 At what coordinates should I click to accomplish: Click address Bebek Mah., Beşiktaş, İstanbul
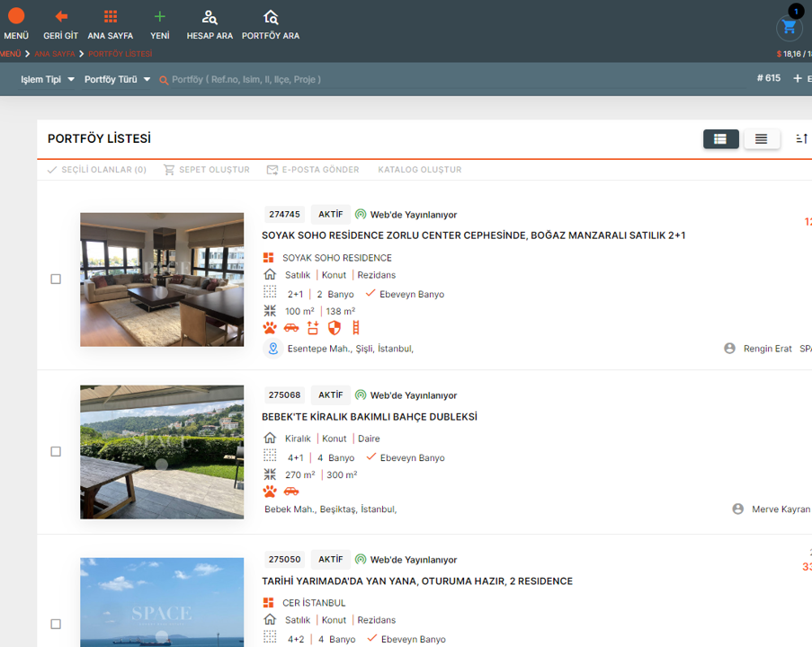(x=330, y=510)
